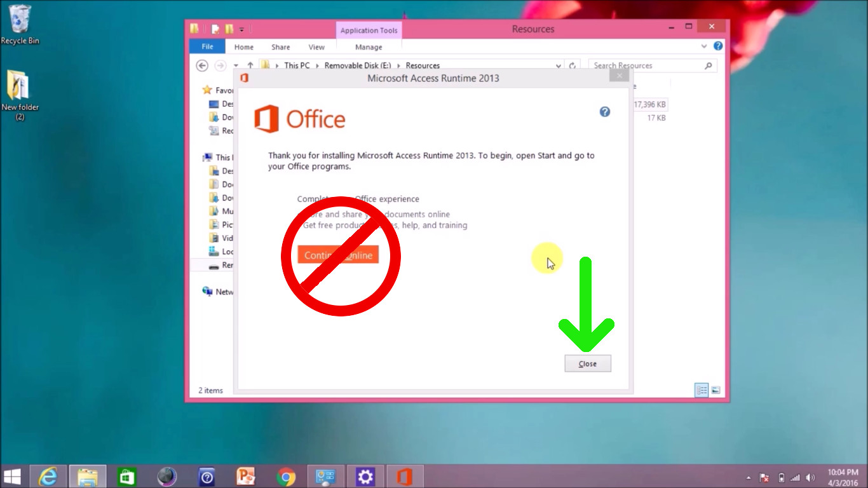
Task: Click the Search Resources field
Action: [x=653, y=65]
